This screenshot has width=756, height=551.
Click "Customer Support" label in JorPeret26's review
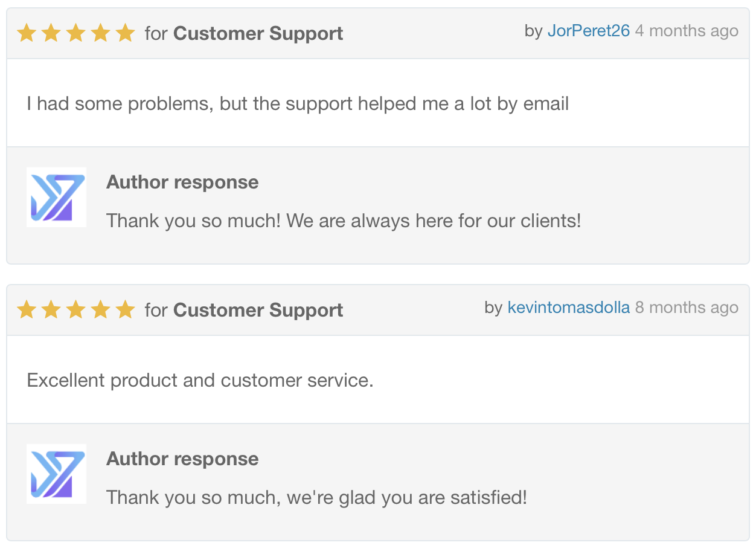[x=258, y=33]
